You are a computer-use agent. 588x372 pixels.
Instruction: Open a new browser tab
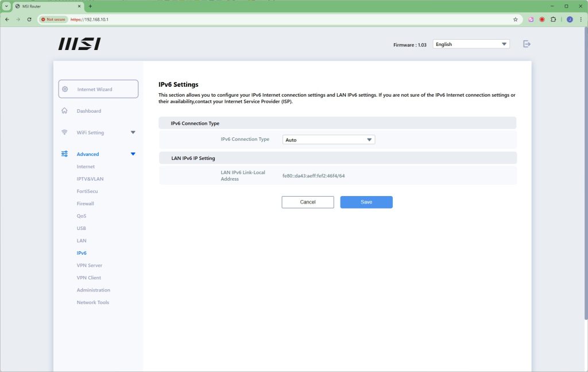90,6
